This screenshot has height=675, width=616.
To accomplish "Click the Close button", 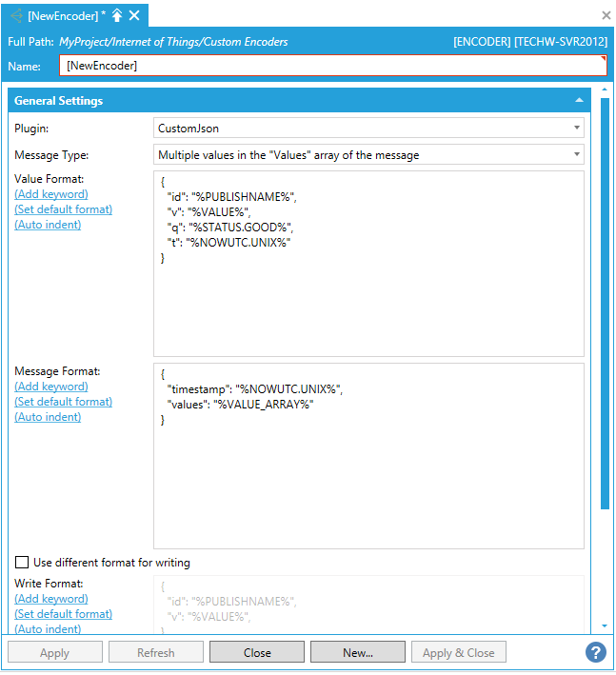I will [x=257, y=653].
